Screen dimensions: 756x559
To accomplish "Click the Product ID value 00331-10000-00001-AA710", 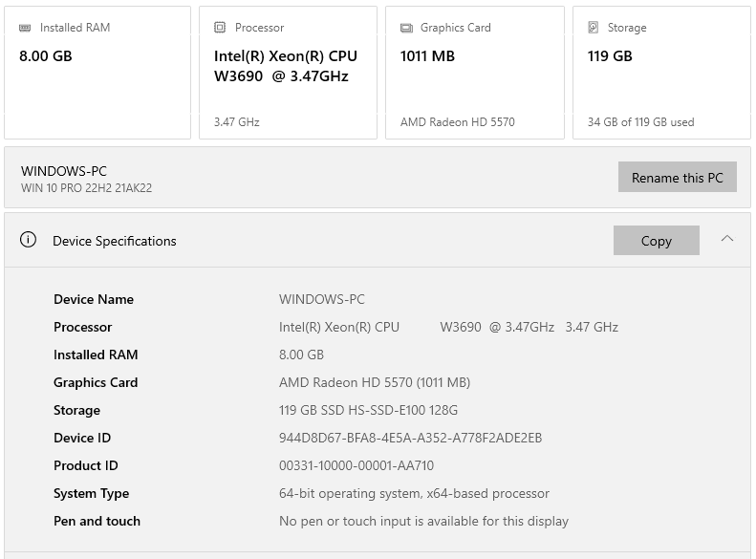I will (356, 465).
